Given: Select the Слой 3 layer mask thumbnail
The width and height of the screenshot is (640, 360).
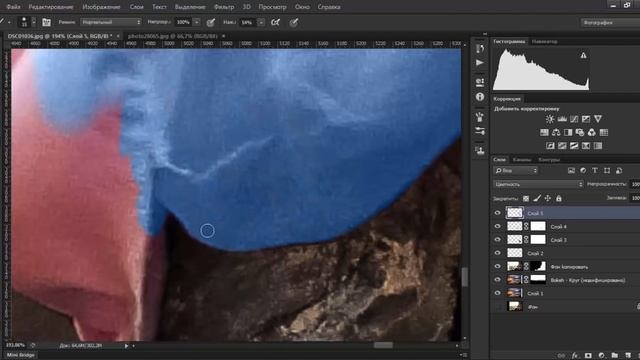Looking at the screenshot, I should 538,240.
